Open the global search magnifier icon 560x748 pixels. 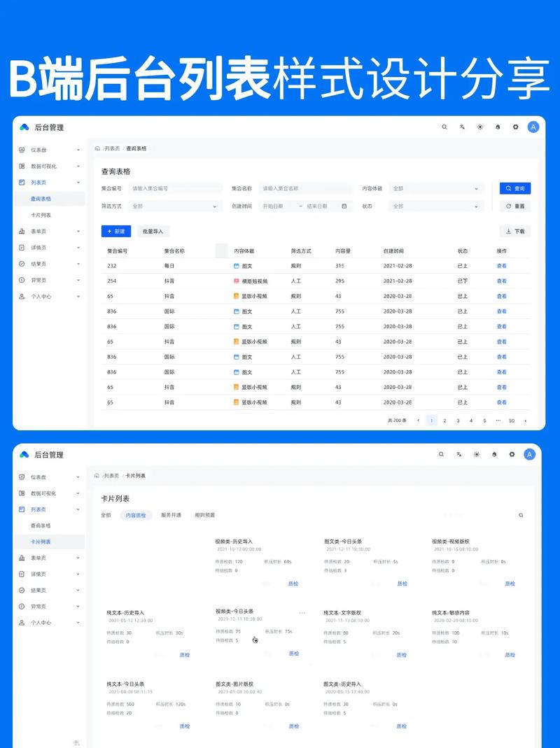(x=444, y=127)
